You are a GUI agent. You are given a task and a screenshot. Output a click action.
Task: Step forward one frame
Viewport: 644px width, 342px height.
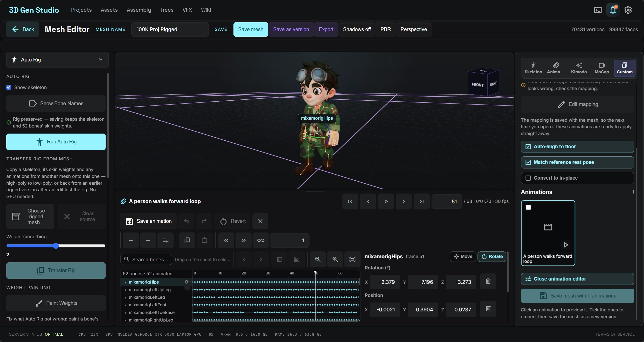point(403,201)
